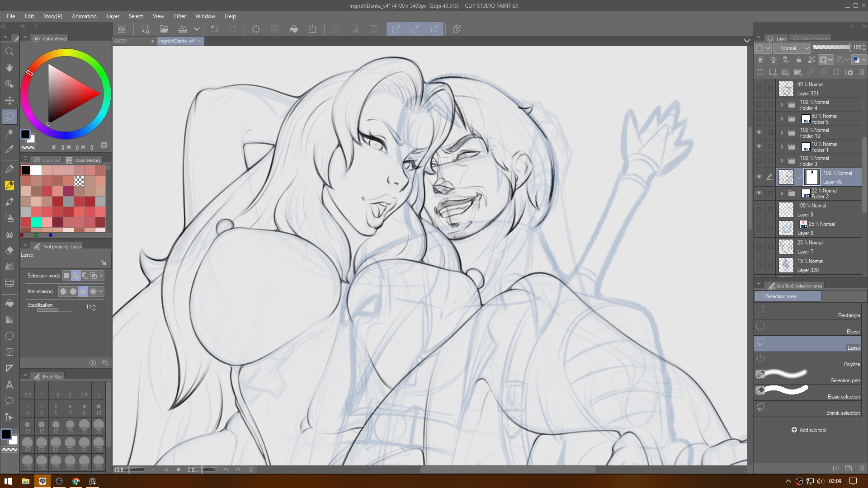This screenshot has width=868, height=488.
Task: Expand Folder 5 in layer list
Action: point(782,119)
